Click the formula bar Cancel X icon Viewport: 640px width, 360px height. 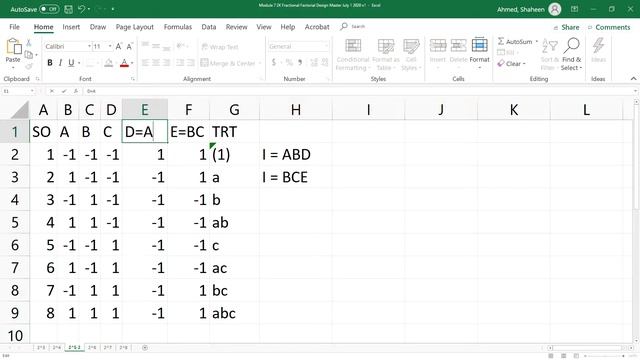pos(52,91)
